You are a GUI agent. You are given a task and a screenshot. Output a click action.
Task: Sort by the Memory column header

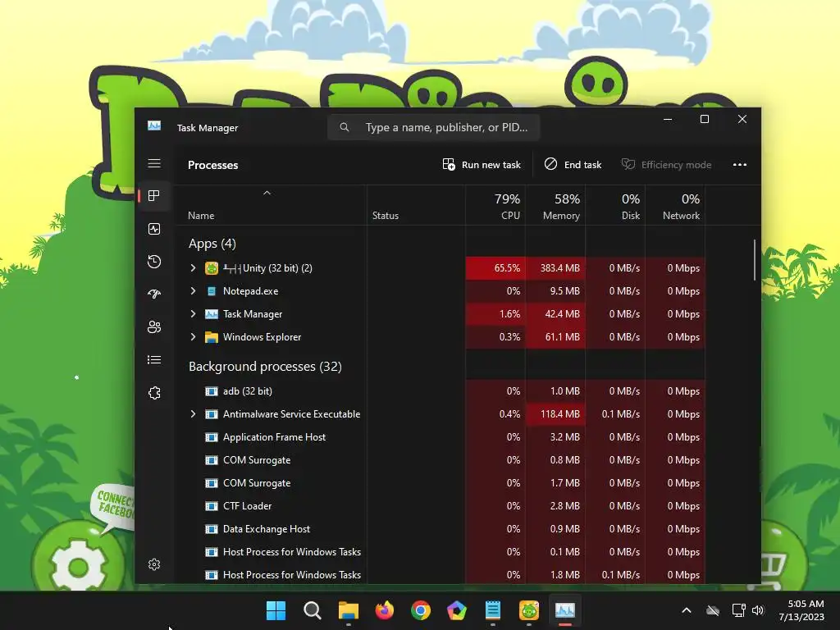[555, 206]
